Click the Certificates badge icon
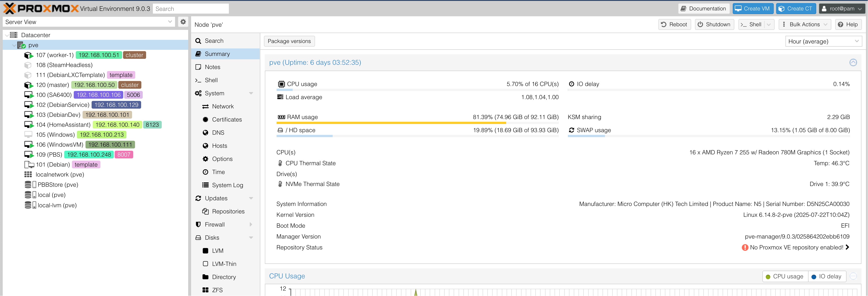Viewport: 868px width, 296px height. pyautogui.click(x=205, y=120)
